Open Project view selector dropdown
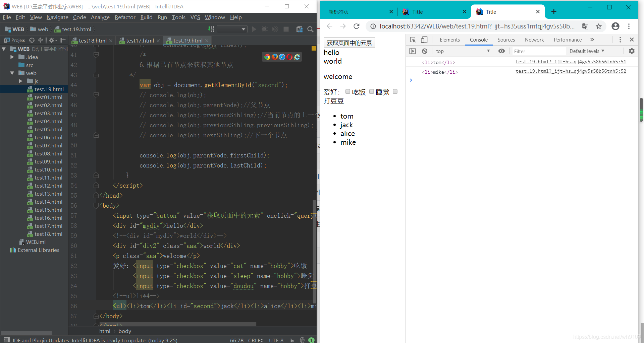 [14, 40]
